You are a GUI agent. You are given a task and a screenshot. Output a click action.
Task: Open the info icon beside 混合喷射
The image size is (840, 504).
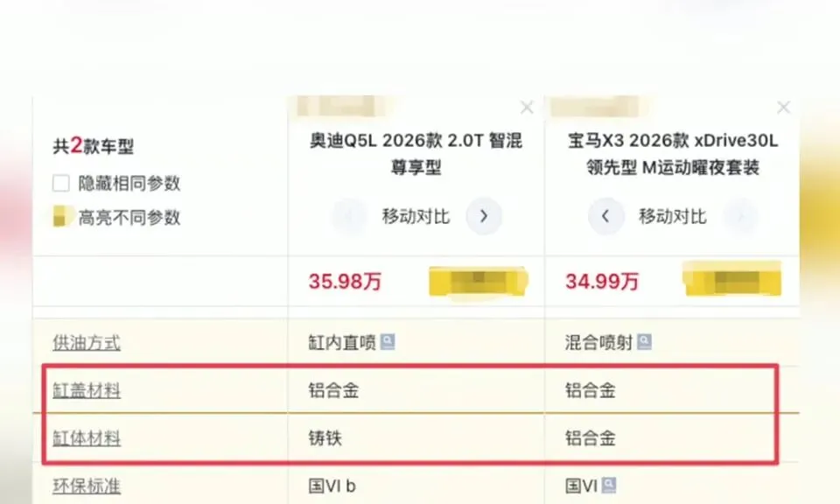644,342
